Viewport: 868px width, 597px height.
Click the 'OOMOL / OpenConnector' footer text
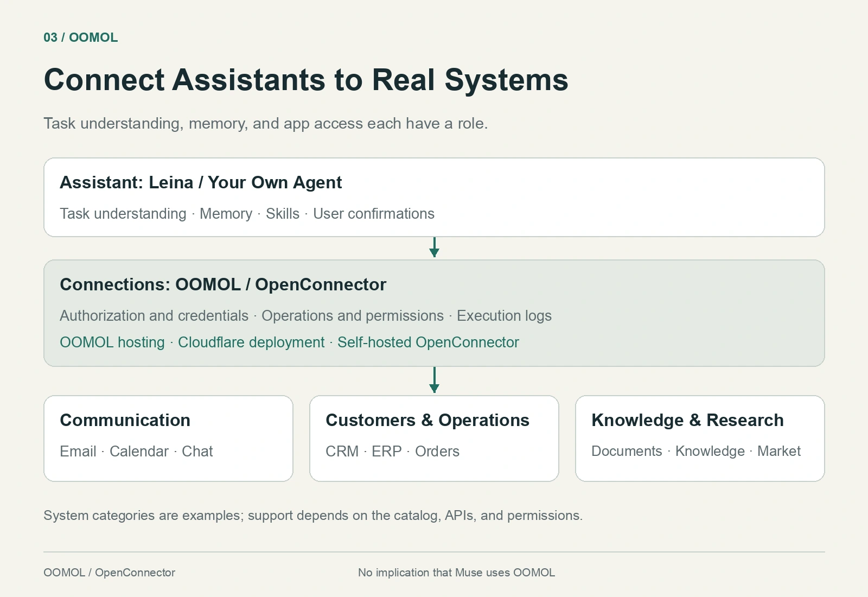pos(109,573)
